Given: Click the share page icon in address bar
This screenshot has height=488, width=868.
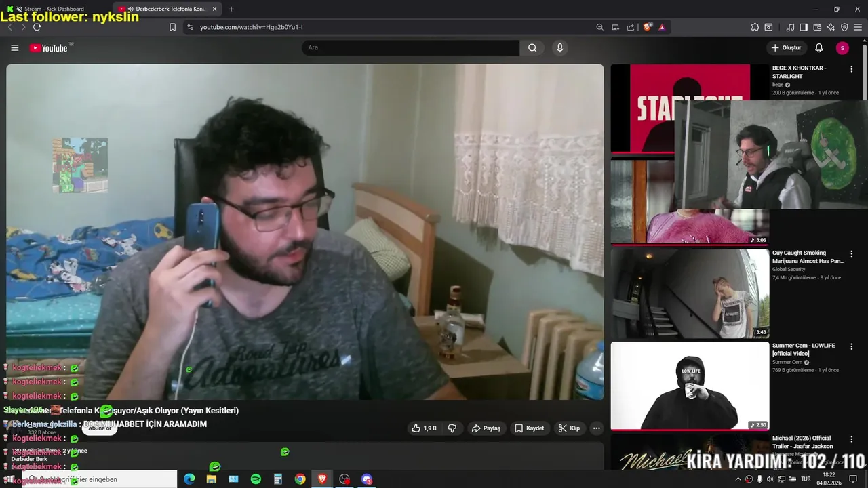Looking at the screenshot, I should [631, 27].
